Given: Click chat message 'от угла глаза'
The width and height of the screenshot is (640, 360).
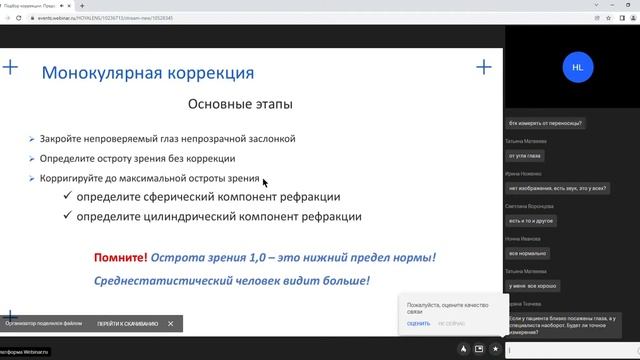Looking at the screenshot, I should 524,156.
